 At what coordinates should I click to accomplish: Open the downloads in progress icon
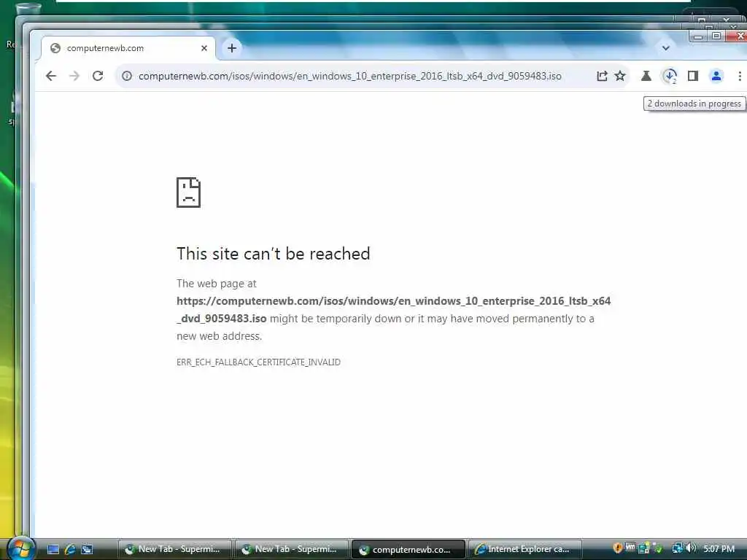(x=670, y=76)
